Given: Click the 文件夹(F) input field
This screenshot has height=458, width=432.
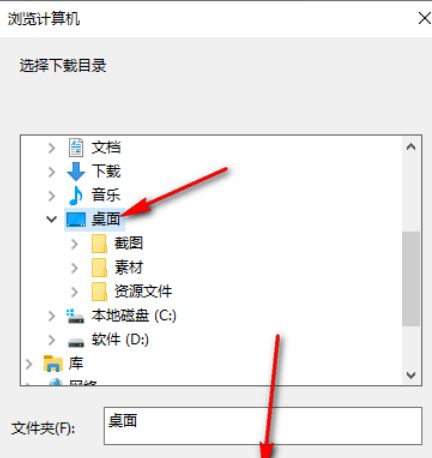Looking at the screenshot, I should pos(263,426).
